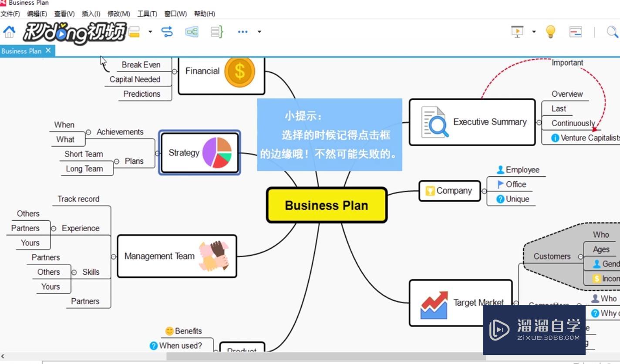Click the format panel icon
Viewport: 620px width, 364px height.
576,31
